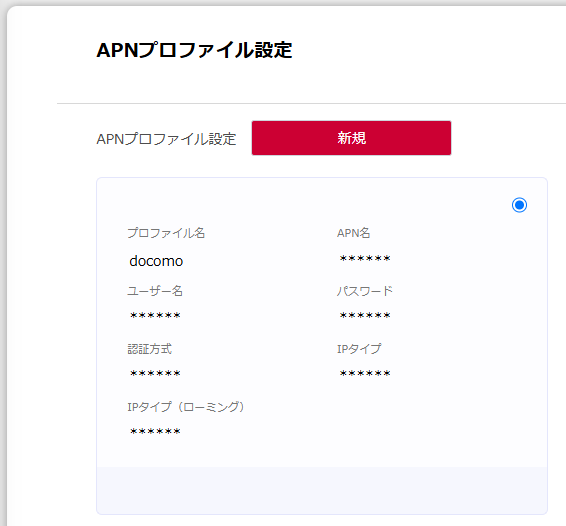Select the docomo profile radio button
Screen dimensions: 566x526
coord(519,205)
